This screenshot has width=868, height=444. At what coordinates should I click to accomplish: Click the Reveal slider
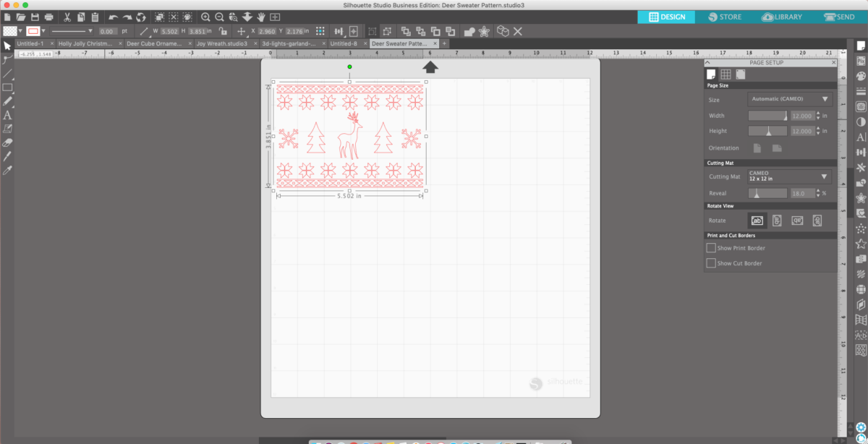coord(767,194)
